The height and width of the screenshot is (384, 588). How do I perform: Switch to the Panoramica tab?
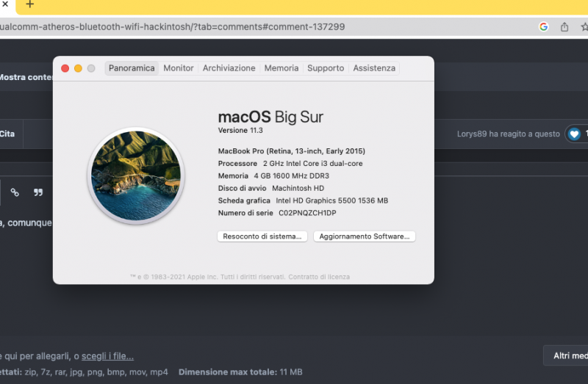pos(132,68)
